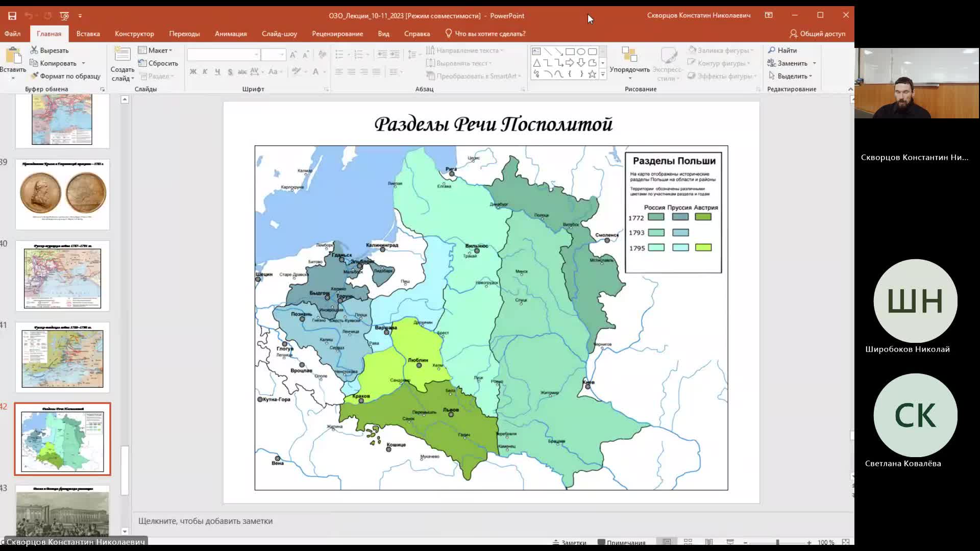Viewport: 980px width, 551px height.
Task: Find text with Найти
Action: point(782,50)
